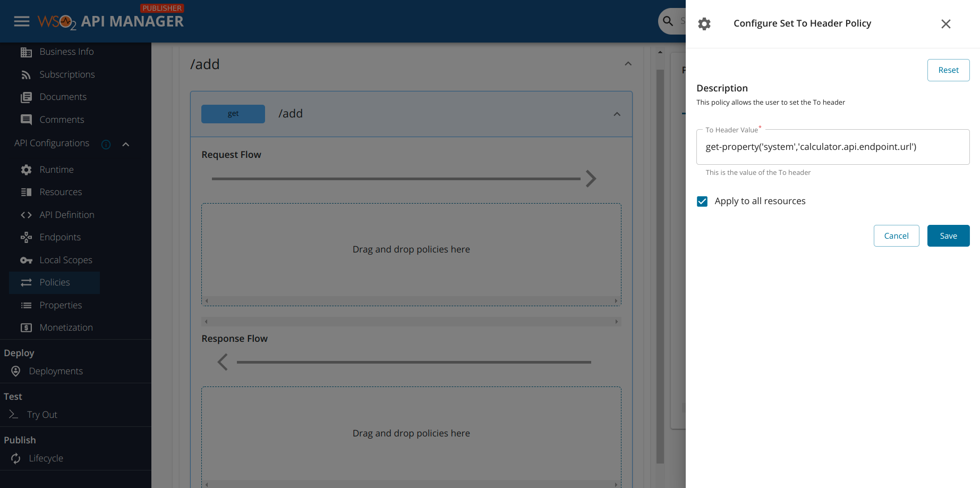Viewport: 980px width, 488px height.
Task: Click the API Definition code icon
Action: pos(26,215)
